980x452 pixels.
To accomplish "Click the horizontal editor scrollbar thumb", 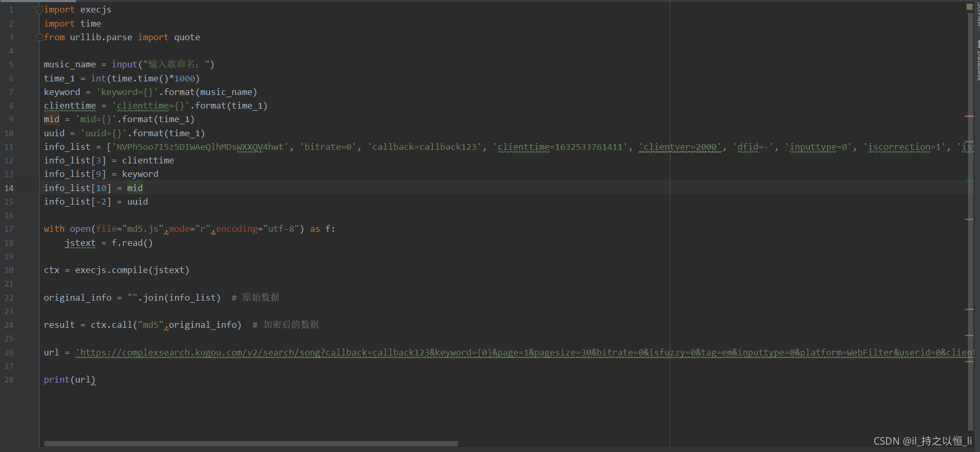I will click(251, 444).
